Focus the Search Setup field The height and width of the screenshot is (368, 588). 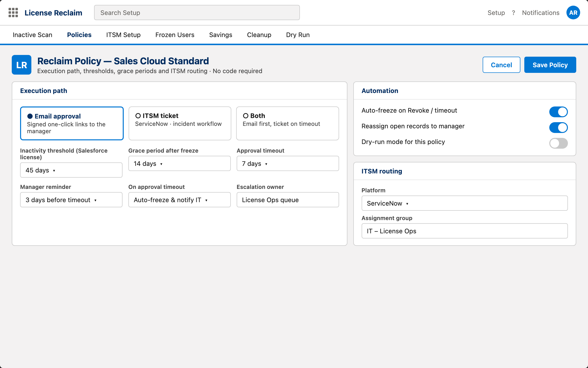pos(197,13)
